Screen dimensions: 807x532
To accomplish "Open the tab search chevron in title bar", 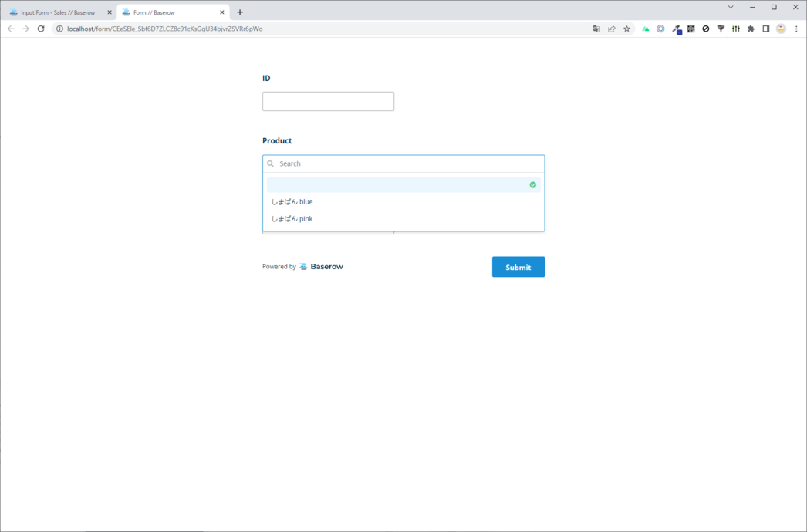I will (x=731, y=8).
